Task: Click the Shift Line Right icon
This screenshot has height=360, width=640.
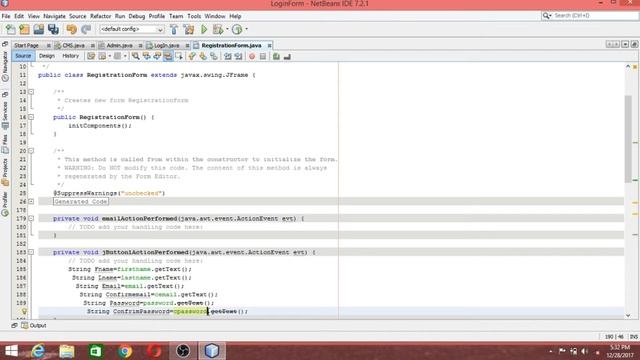Action: click(x=238, y=56)
